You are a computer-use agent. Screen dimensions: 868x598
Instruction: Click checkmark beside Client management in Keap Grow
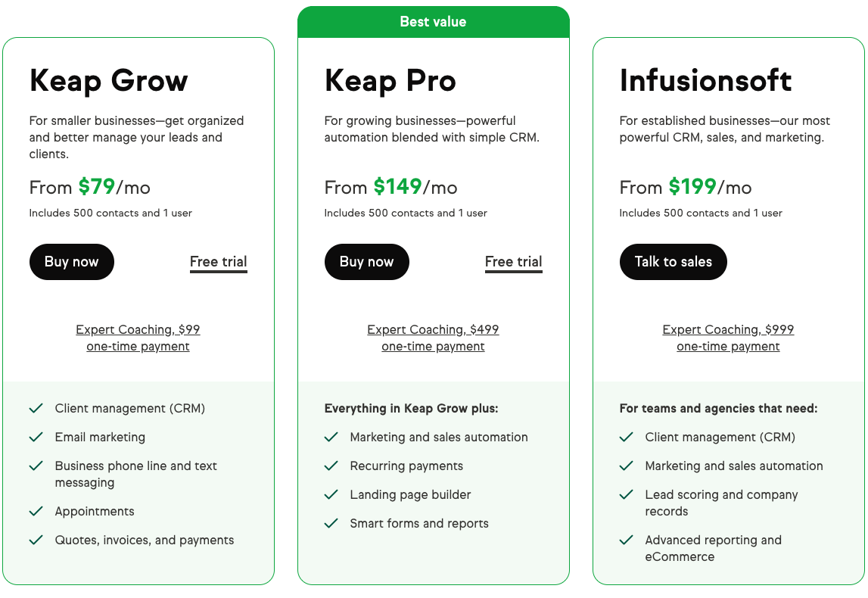pos(36,409)
